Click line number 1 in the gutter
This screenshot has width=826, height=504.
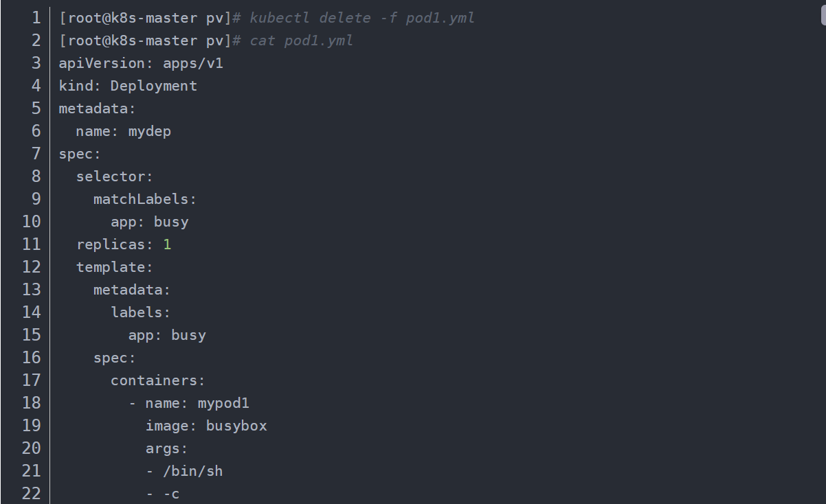coord(36,18)
